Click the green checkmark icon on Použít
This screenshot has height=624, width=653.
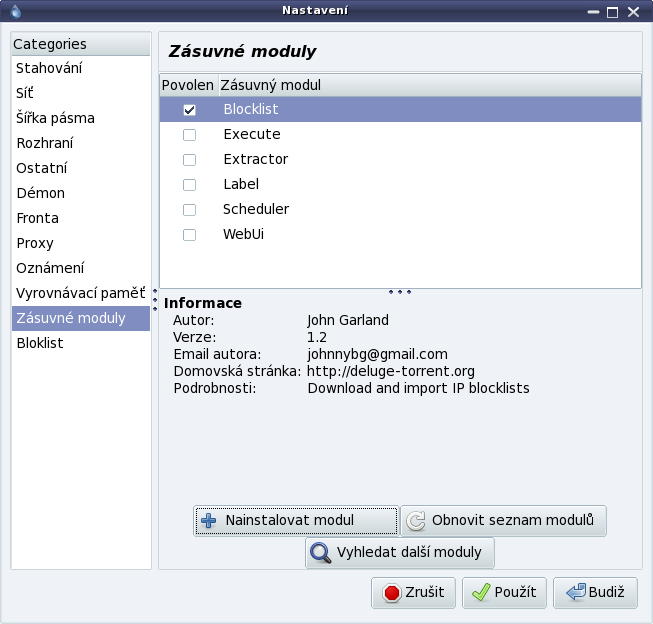tap(481, 593)
